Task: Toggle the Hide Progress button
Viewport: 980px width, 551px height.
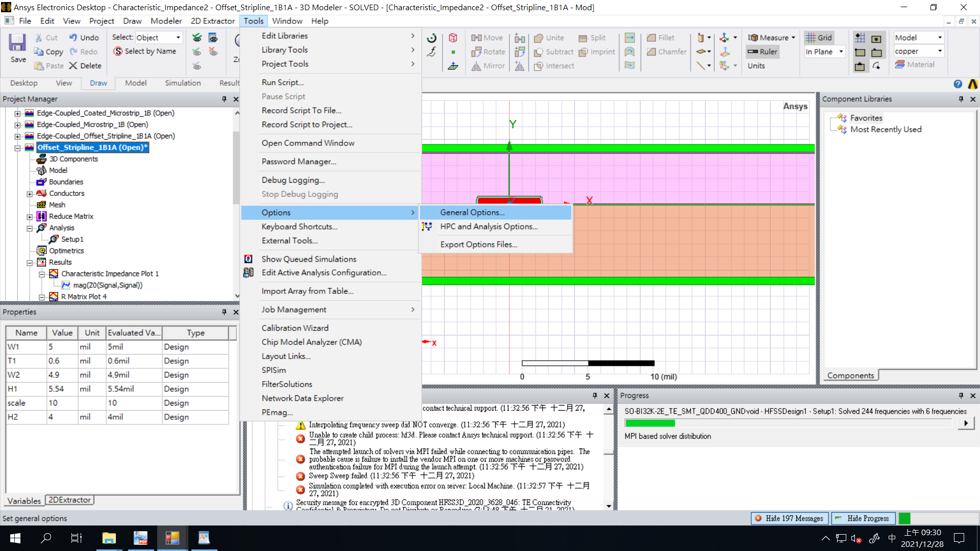Action: tap(863, 518)
